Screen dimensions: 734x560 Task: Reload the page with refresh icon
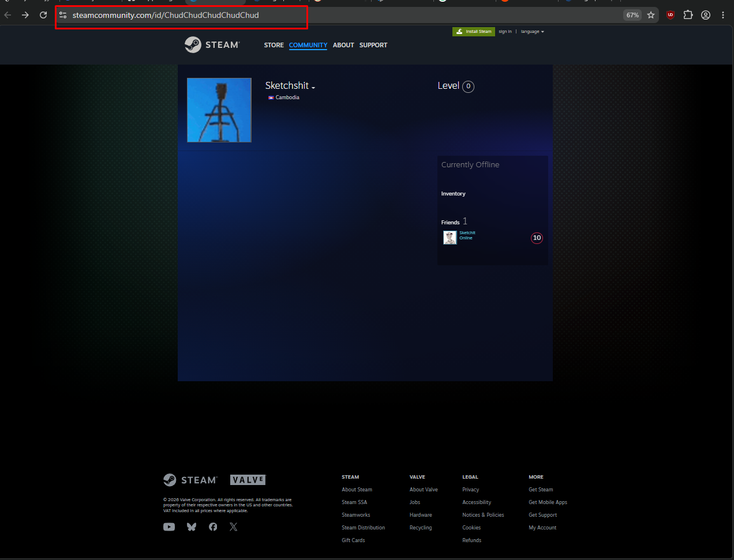[43, 15]
